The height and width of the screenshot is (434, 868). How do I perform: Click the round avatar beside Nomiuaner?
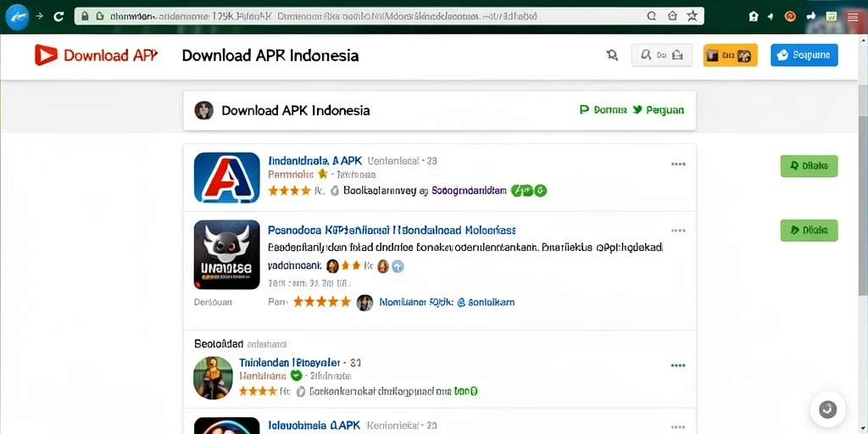364,303
